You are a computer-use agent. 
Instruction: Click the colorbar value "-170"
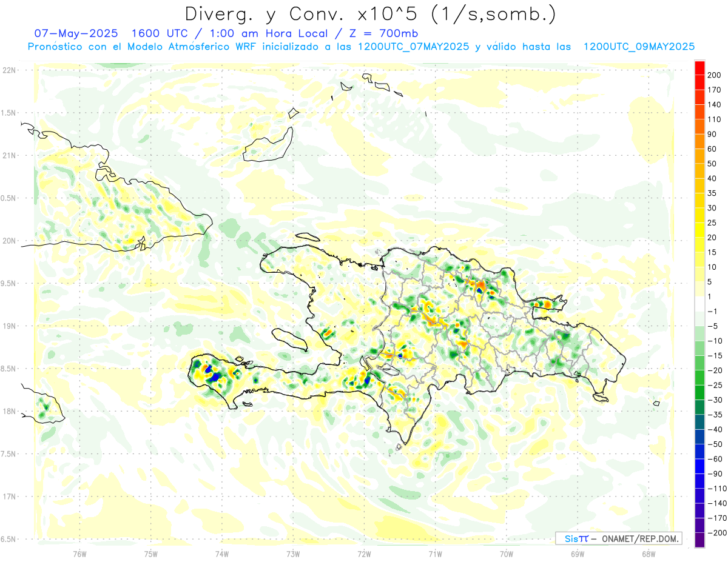tap(716, 518)
